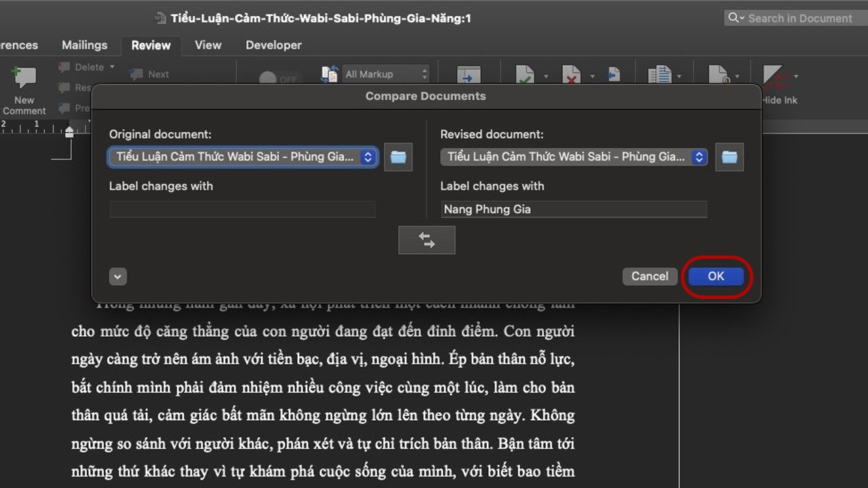Open the Reviewing pane icon
868x488 pixels.
point(469,75)
